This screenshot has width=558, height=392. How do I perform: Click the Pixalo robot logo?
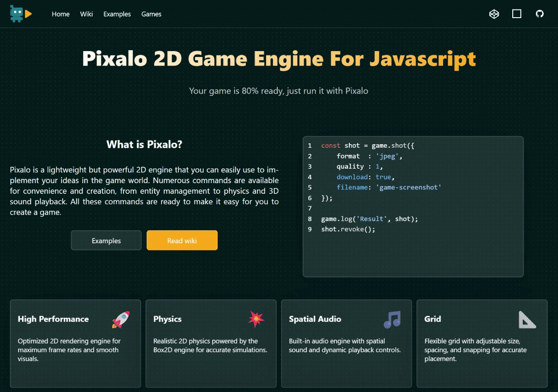[21, 14]
